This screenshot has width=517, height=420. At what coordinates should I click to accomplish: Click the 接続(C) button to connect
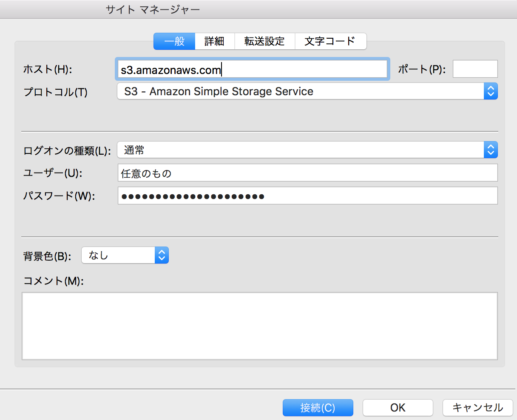pos(318,407)
